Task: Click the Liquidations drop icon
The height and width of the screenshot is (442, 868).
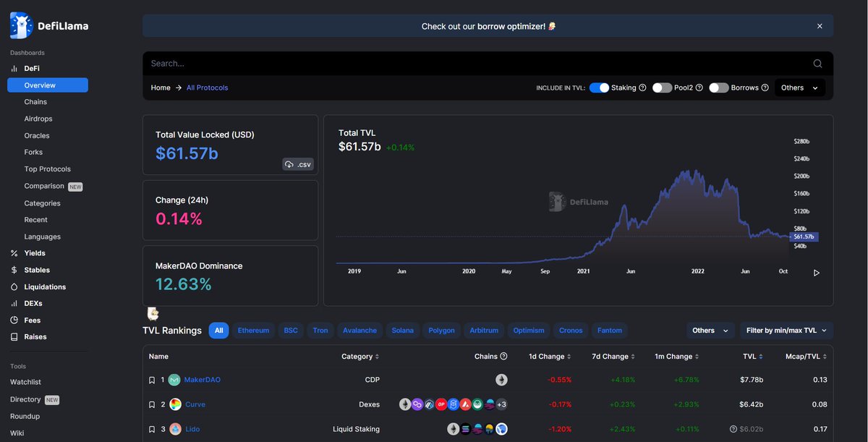Action: pyautogui.click(x=14, y=287)
